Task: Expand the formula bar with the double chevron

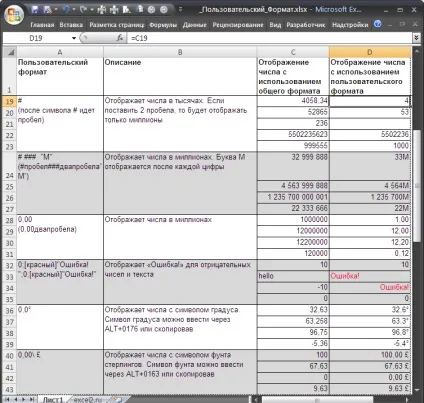Action: point(416,38)
